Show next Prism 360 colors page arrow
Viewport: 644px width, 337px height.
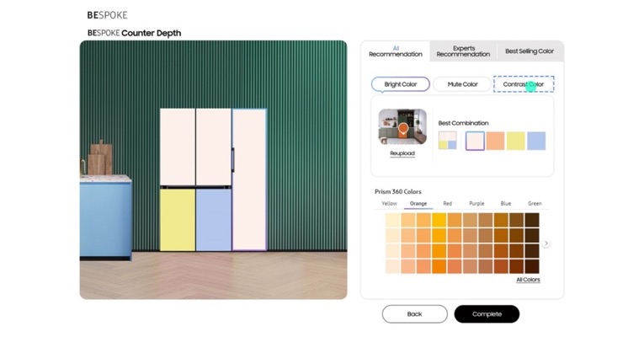point(546,243)
